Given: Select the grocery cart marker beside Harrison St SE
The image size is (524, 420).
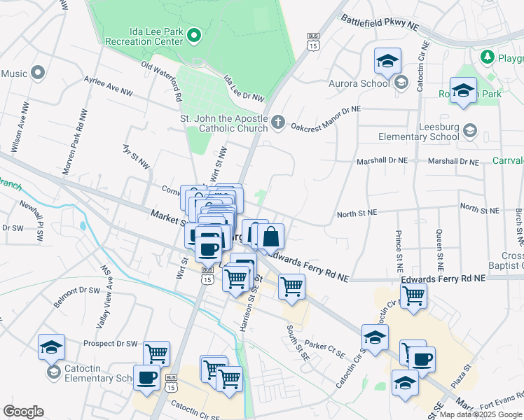Looking at the screenshot, I should pos(236,280).
